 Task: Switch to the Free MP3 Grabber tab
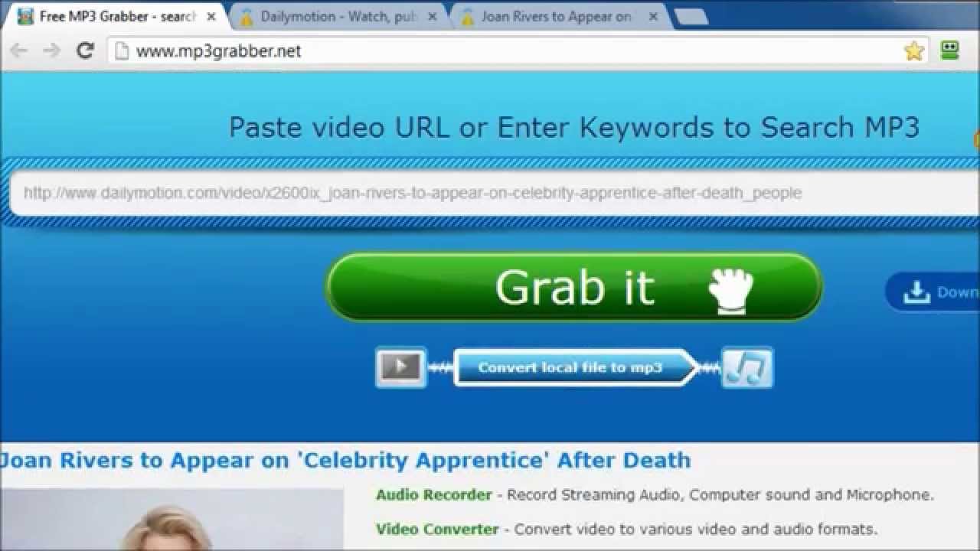115,16
